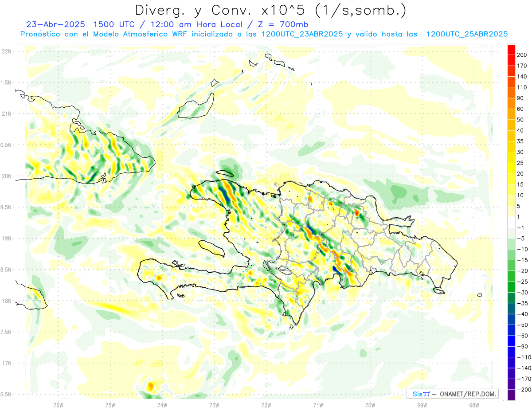532x411 pixels.
Task: Click the '60' colorbar value
Action: (521, 109)
